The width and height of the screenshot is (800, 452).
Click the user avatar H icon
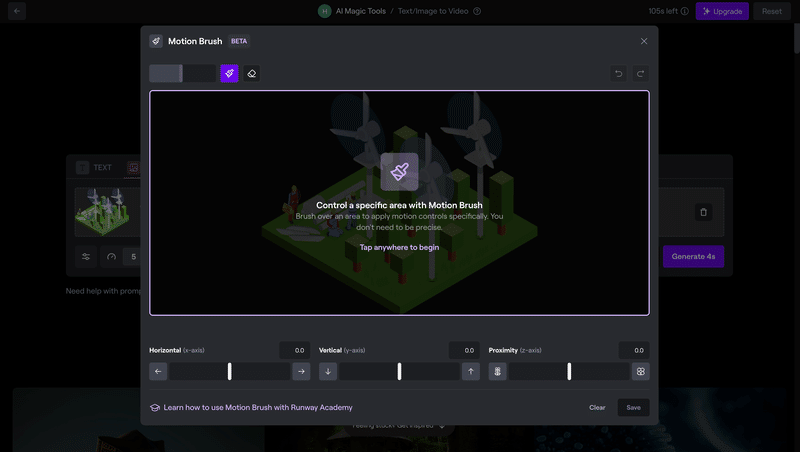324,11
